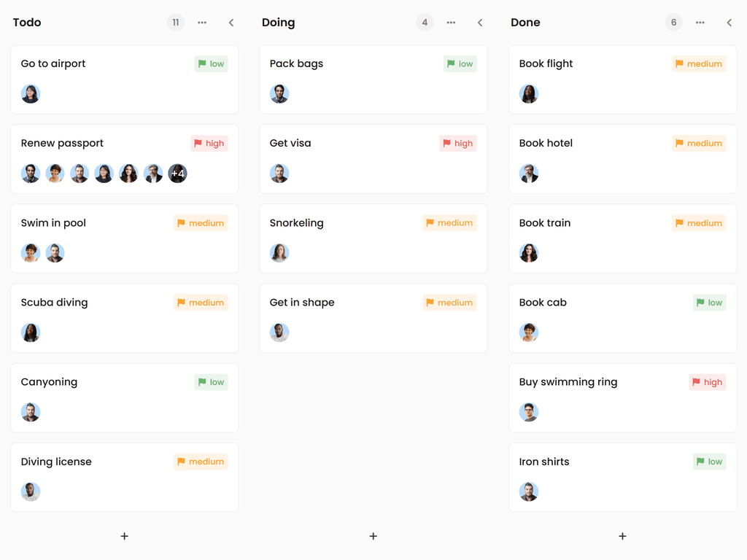Add a new card to Doing column

(x=373, y=536)
